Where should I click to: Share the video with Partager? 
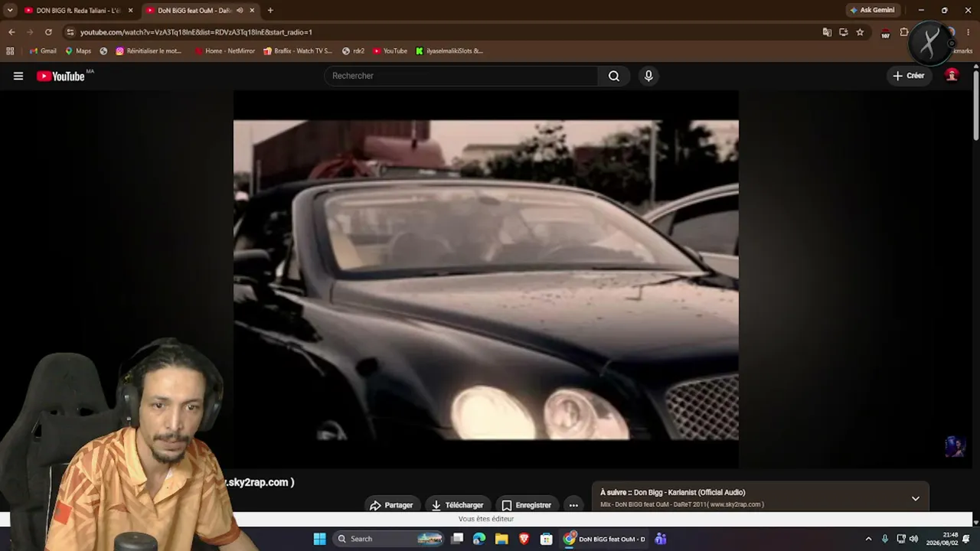pos(391,505)
